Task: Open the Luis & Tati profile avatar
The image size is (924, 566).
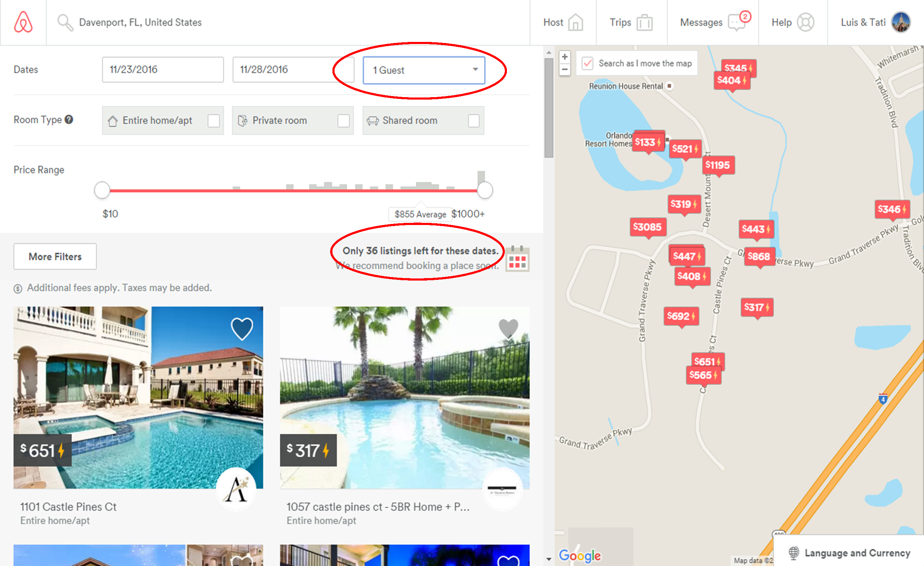Action: tap(901, 22)
